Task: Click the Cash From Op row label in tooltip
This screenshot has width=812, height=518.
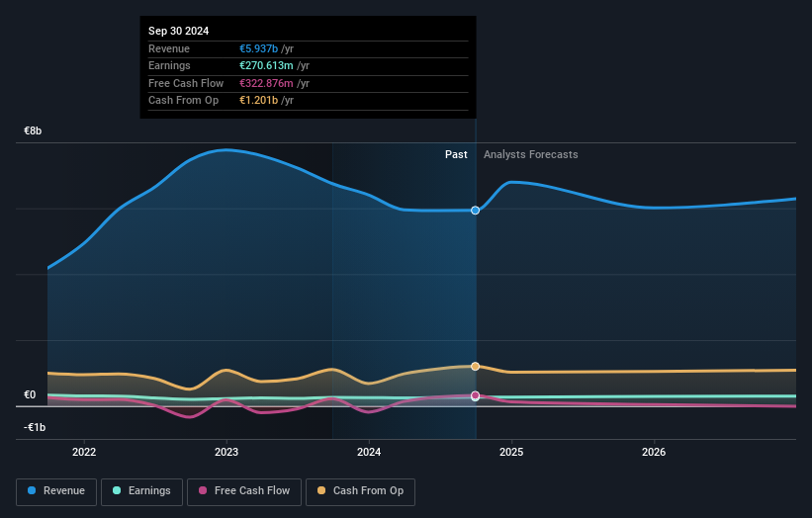Action: 183,101
